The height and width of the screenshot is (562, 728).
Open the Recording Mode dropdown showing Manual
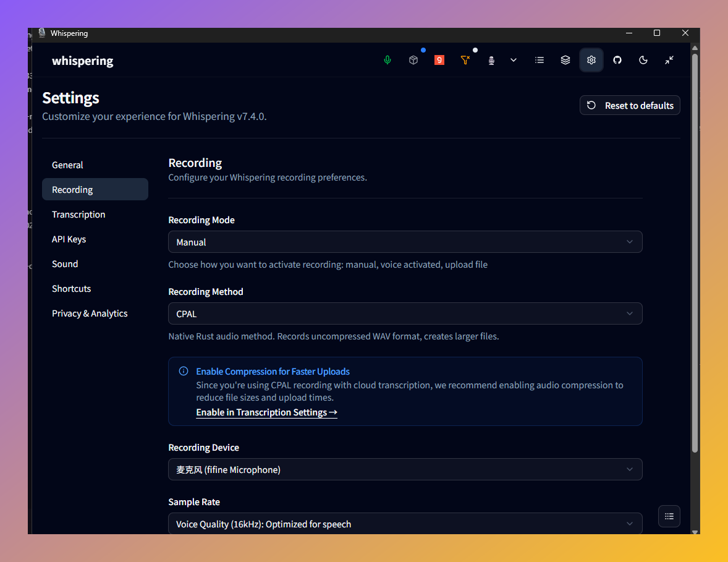click(405, 242)
